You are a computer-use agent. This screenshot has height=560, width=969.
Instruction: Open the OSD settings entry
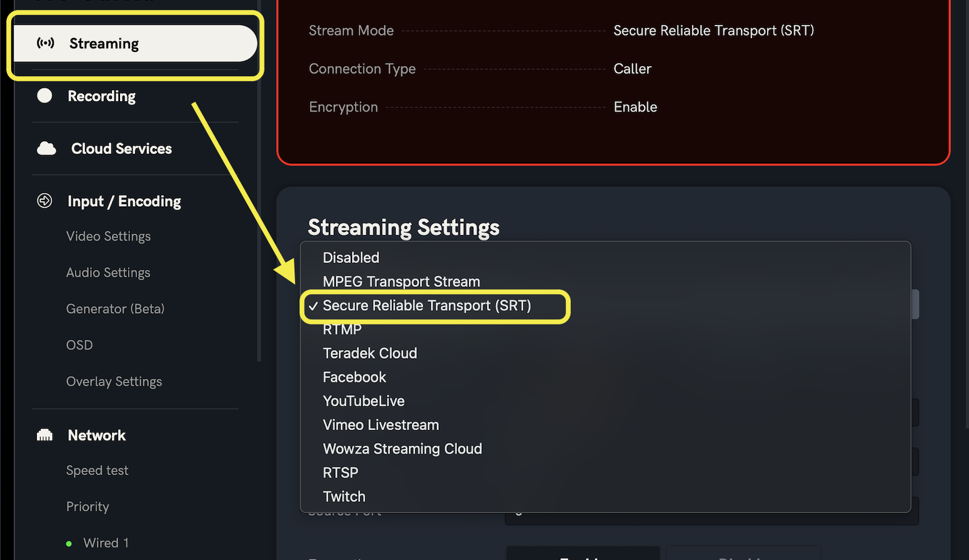[79, 344]
